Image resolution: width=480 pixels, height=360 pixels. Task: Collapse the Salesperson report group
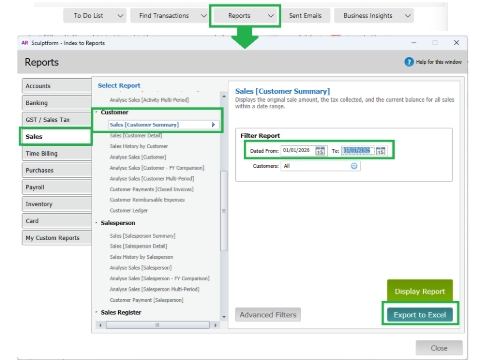[96, 223]
